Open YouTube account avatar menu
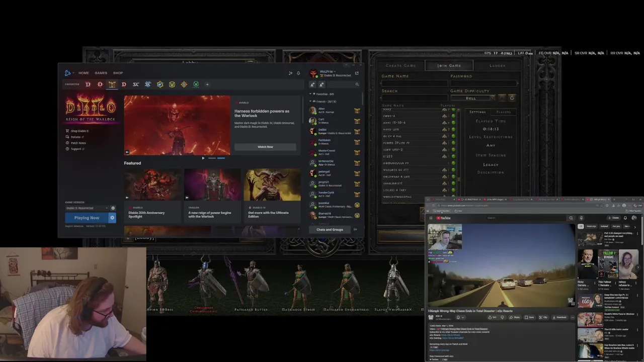Viewport: 644px width, 362px height. (634, 218)
